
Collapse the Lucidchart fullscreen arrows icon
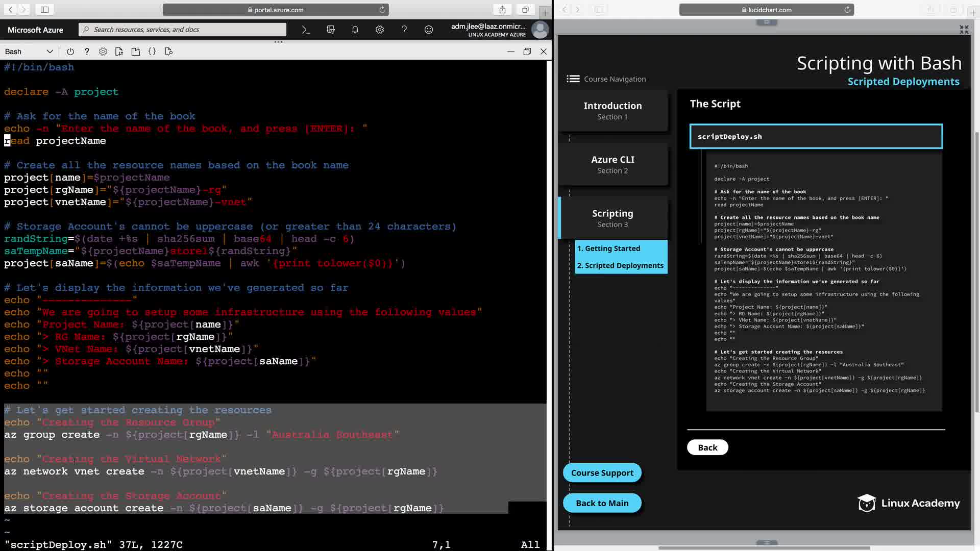pos(964,30)
